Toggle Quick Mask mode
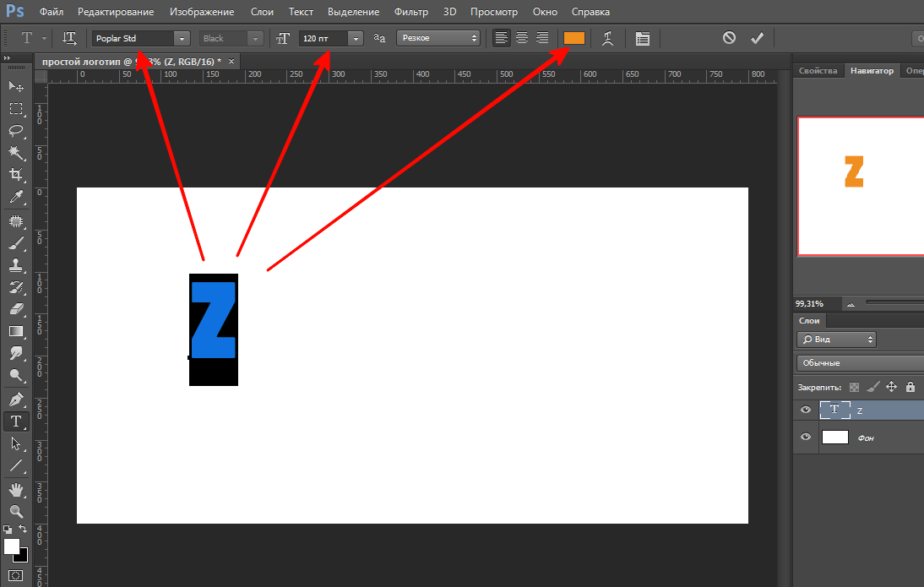Image resolution: width=924 pixels, height=587 pixels. (16, 576)
